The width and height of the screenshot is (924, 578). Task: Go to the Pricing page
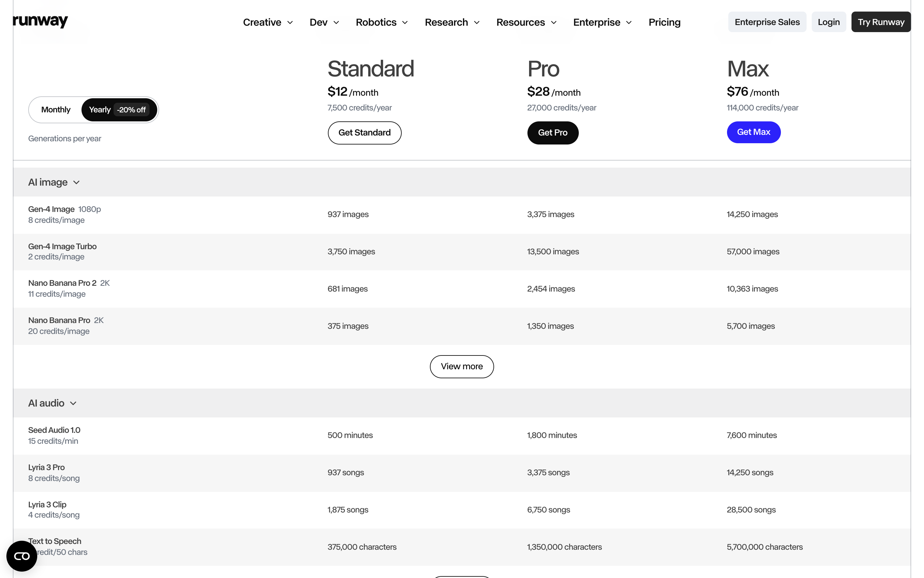[x=664, y=22]
